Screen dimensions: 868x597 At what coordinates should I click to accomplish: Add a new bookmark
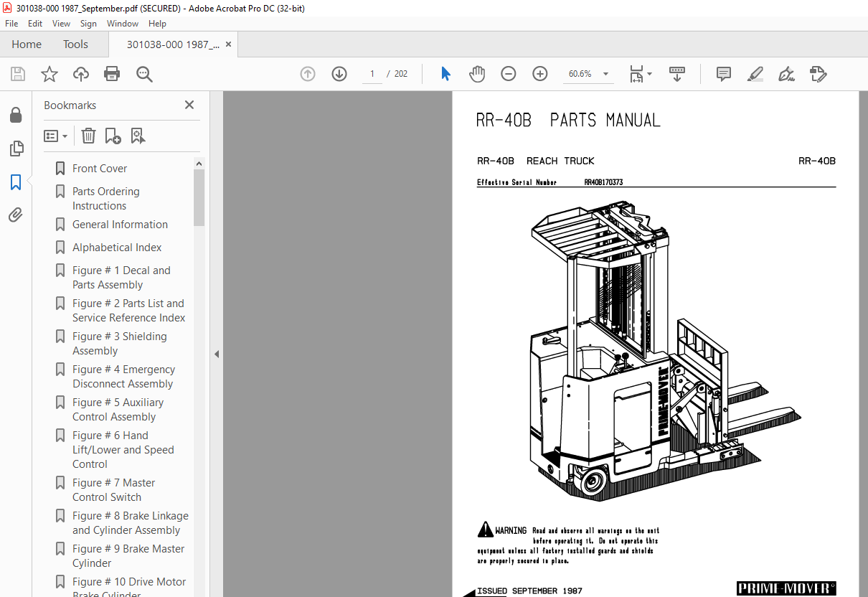click(x=113, y=136)
